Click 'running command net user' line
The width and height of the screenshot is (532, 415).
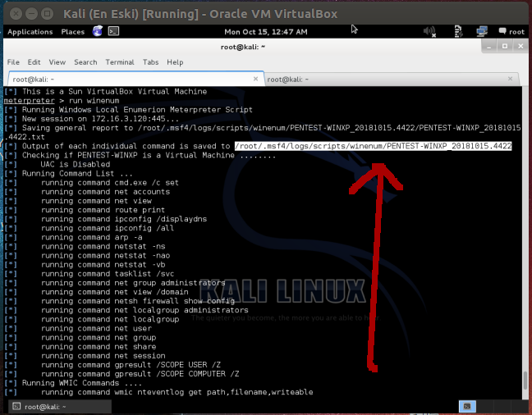tap(96, 329)
